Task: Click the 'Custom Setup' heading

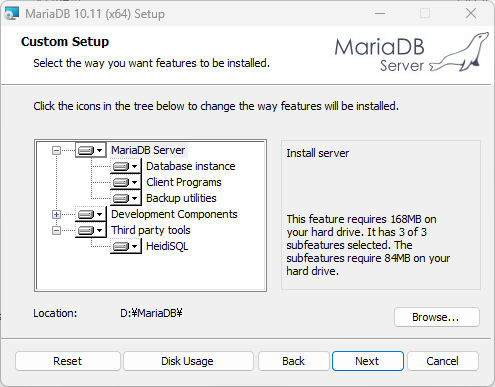Action: [65, 42]
